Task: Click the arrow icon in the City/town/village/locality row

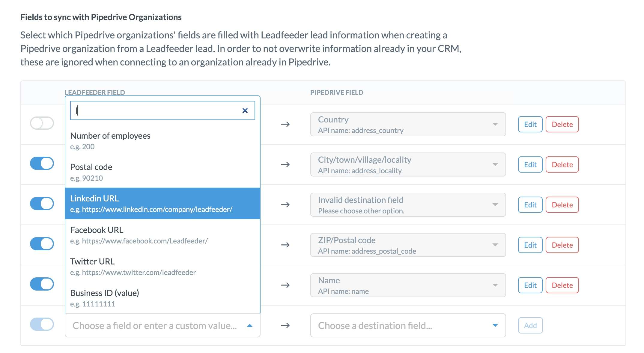Action: (x=285, y=164)
